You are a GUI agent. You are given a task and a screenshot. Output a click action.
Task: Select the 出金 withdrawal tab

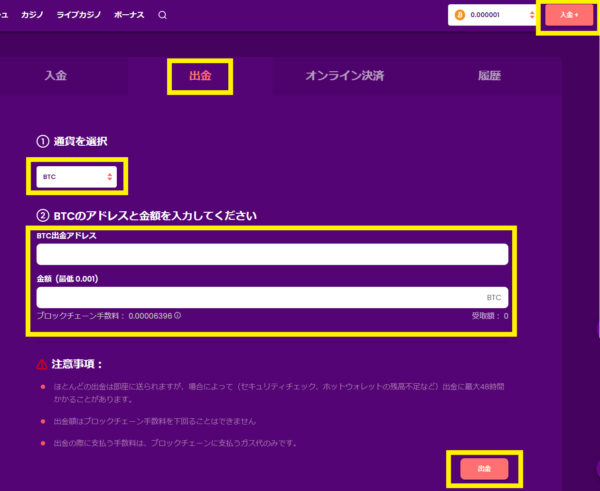[200, 76]
